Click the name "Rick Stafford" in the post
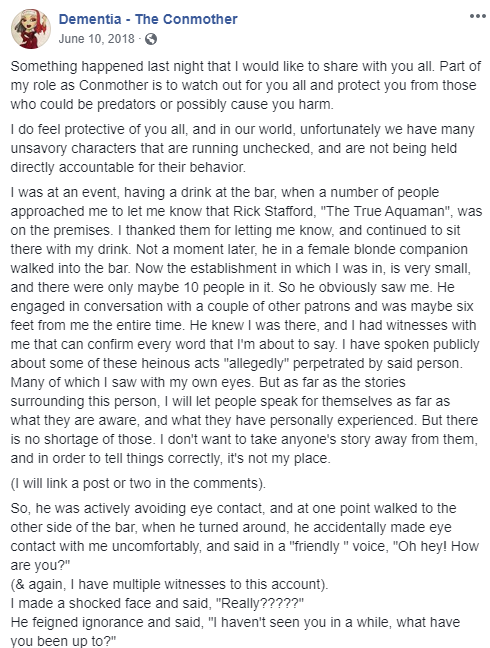 click(274, 211)
